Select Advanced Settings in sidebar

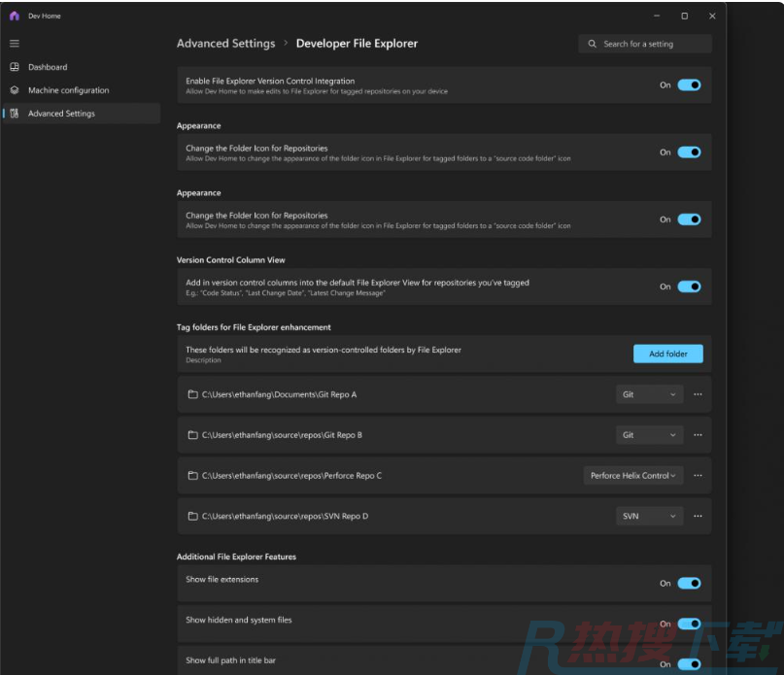tap(81, 114)
